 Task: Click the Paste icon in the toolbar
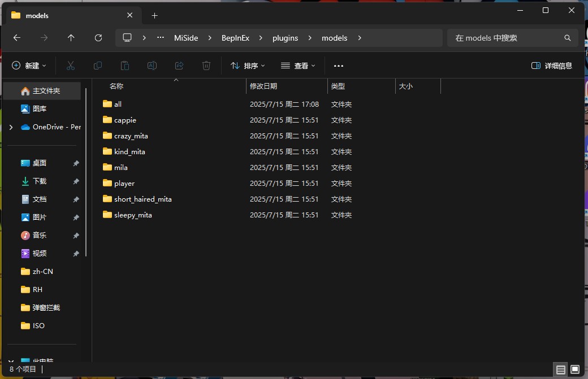pos(125,66)
